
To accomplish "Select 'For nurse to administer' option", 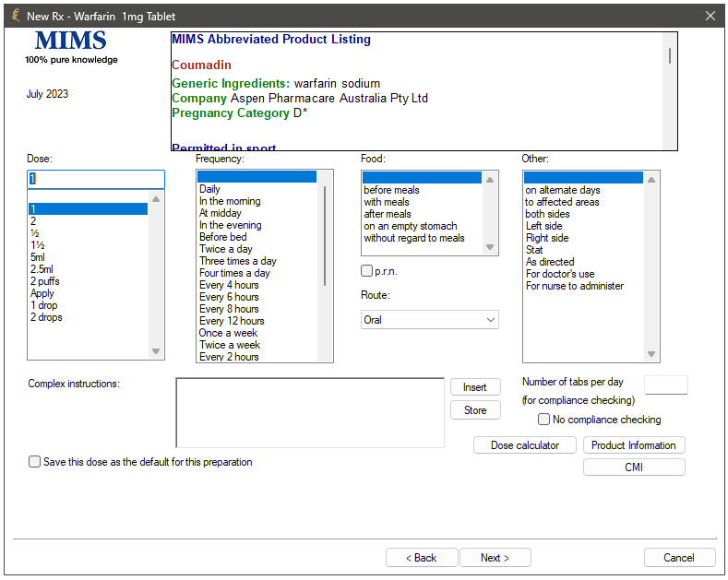I will [583, 286].
